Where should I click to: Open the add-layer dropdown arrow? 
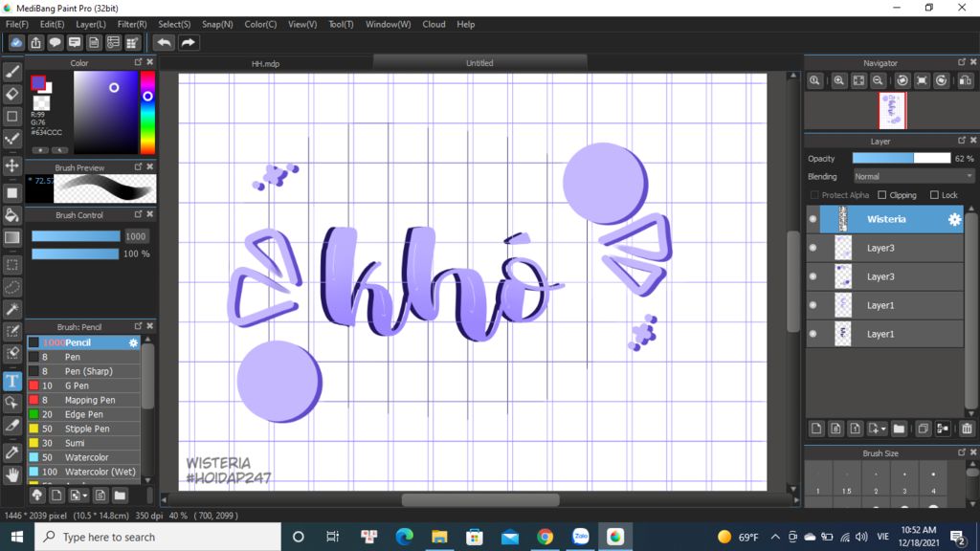click(x=883, y=430)
